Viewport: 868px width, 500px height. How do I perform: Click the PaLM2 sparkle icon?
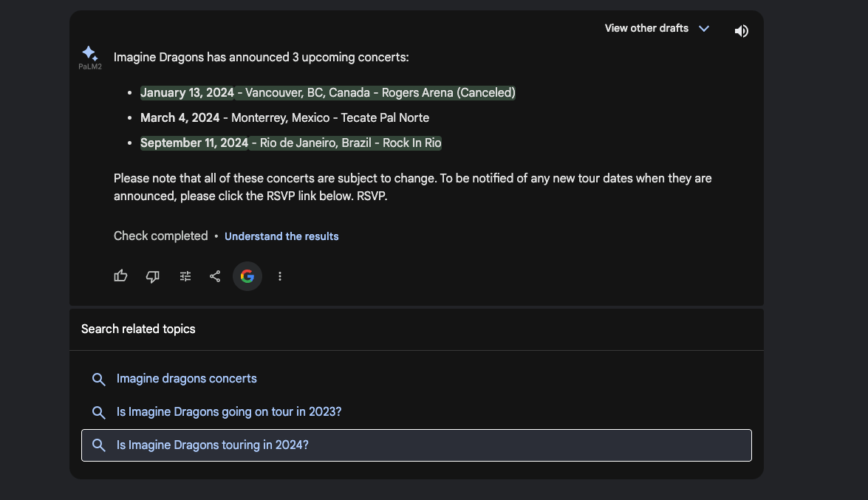tap(89, 54)
